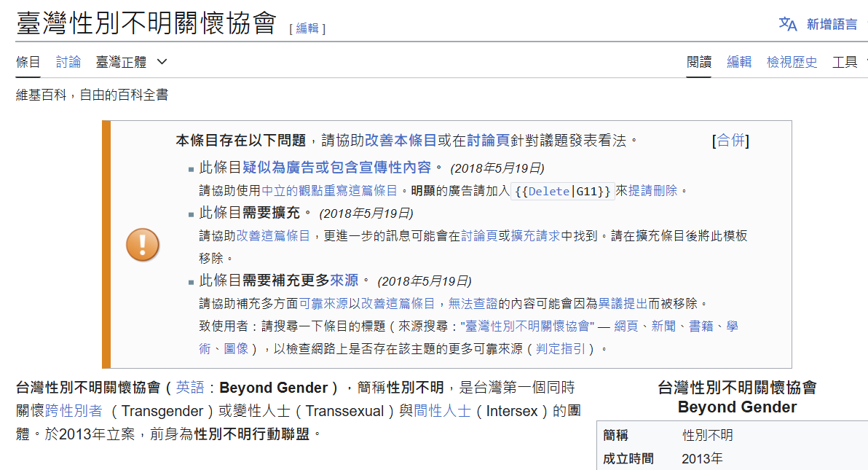Viewport: 868px width, 470px height.
Task: Switch to the 條目 article tab
Action: [28, 62]
